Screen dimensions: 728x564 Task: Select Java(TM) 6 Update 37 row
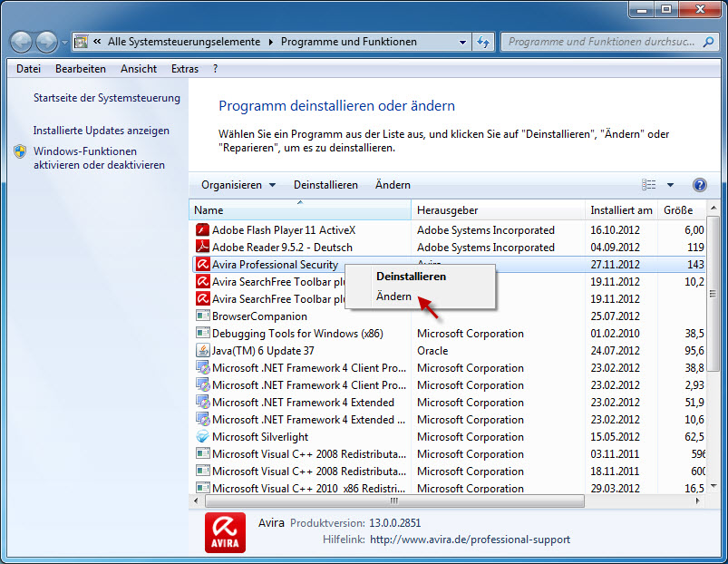(449, 351)
